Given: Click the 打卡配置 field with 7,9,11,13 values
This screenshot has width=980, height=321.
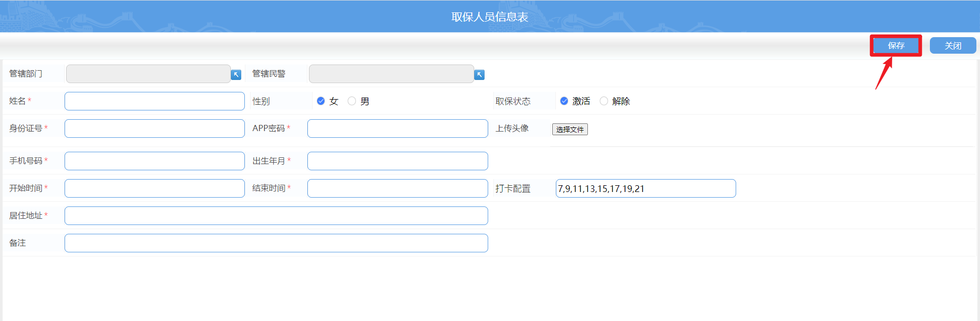Looking at the screenshot, I should pos(646,188).
